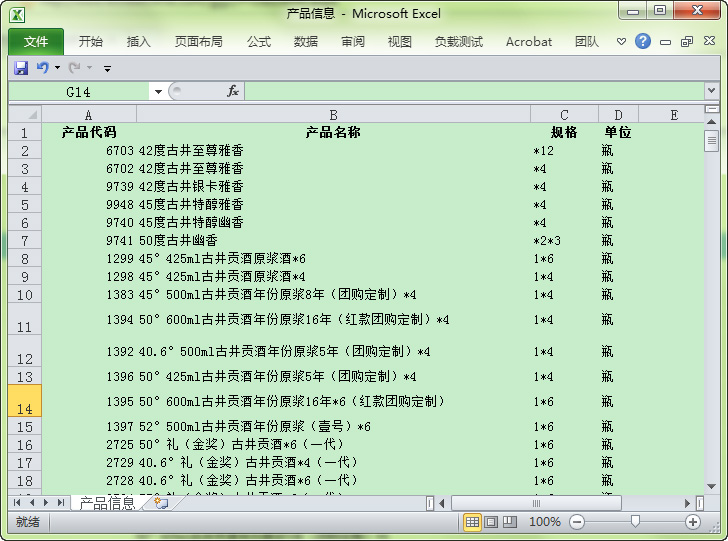This screenshot has width=728, height=541.
Task: Open the Acrobat ribbon tab
Action: (529, 42)
